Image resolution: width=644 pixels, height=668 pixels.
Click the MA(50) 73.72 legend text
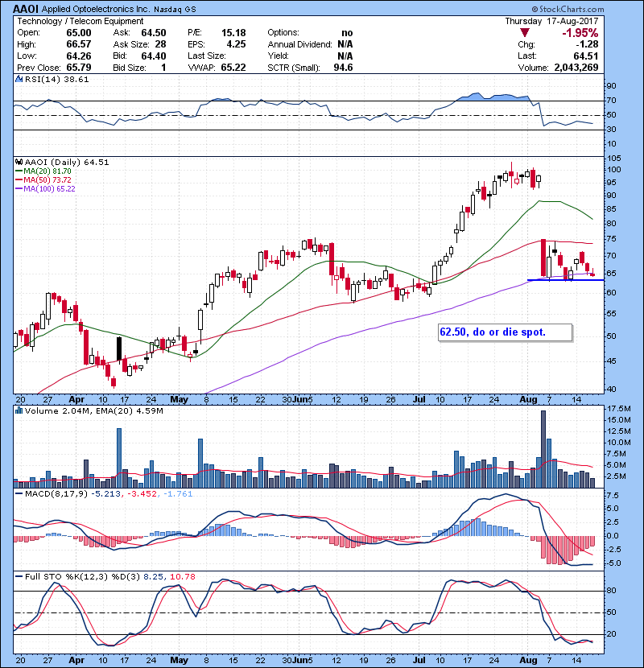point(47,180)
